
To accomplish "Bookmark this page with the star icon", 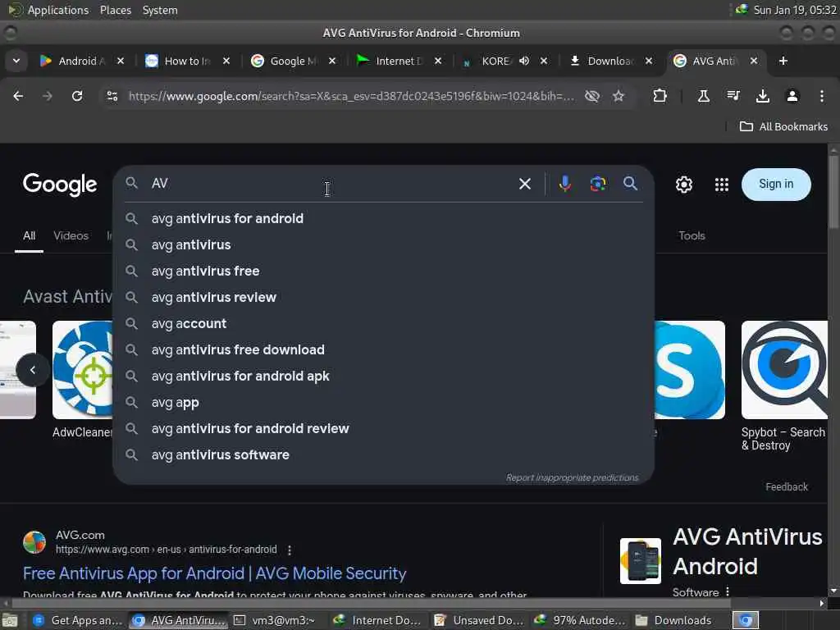I will [x=619, y=96].
